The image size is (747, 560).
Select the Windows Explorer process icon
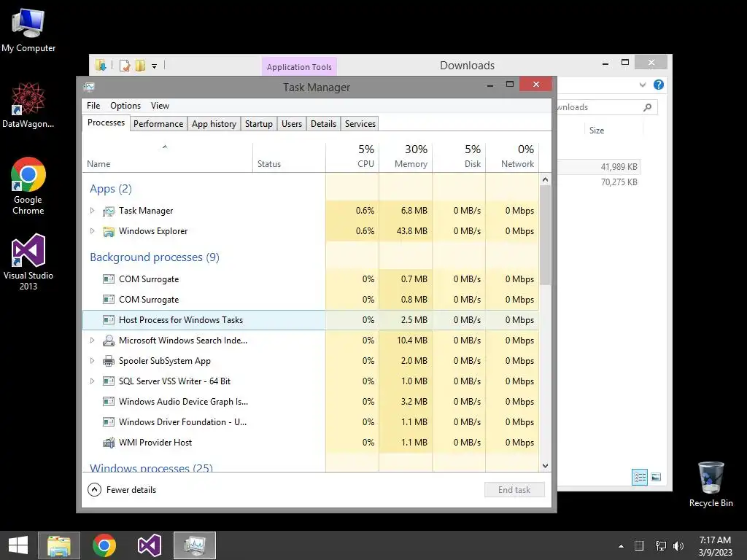click(109, 231)
